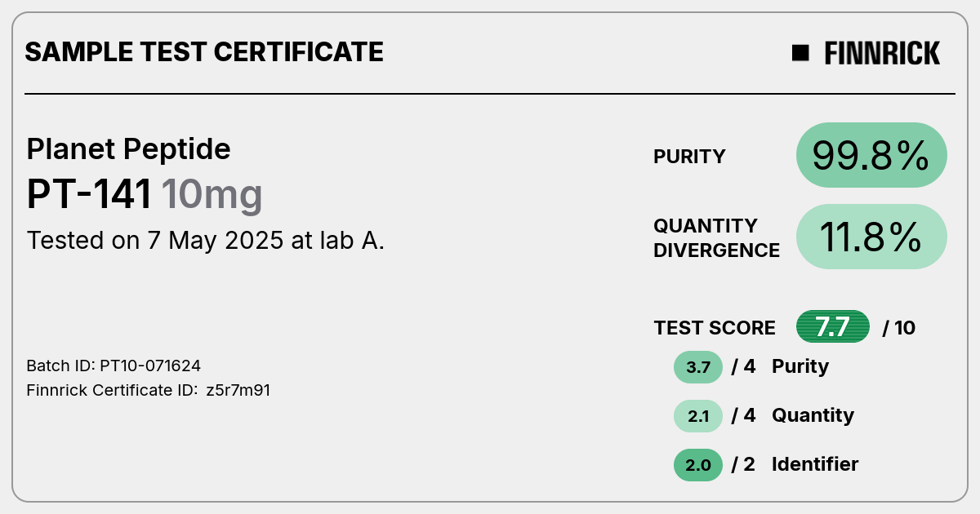The image size is (980, 514).
Task: Click the 7.7 test score pill
Action: (833, 327)
